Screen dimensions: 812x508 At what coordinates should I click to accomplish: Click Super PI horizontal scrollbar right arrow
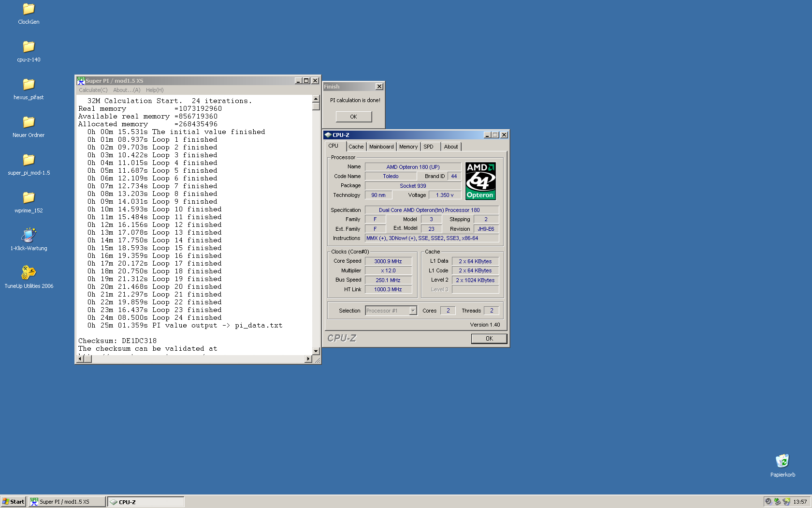point(308,359)
